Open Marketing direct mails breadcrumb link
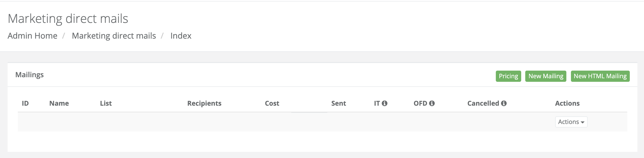Screen dimensions: 644x158 click(x=114, y=36)
